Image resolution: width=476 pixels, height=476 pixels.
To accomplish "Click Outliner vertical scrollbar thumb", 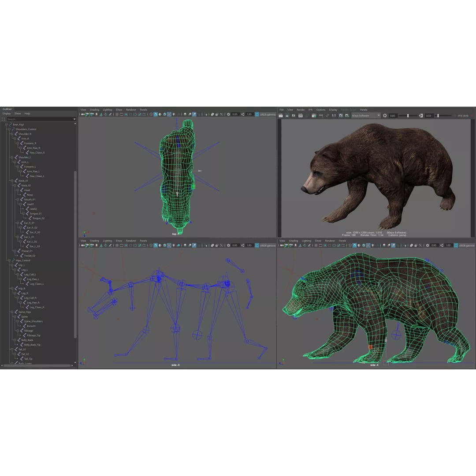I will click(75, 254).
